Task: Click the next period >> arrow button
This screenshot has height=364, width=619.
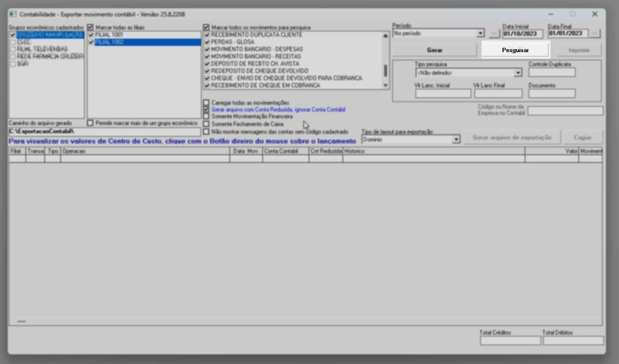Action: 595,34
